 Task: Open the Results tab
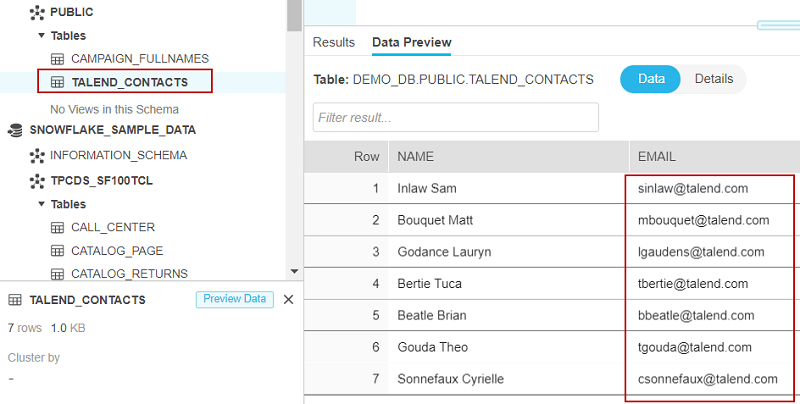333,42
